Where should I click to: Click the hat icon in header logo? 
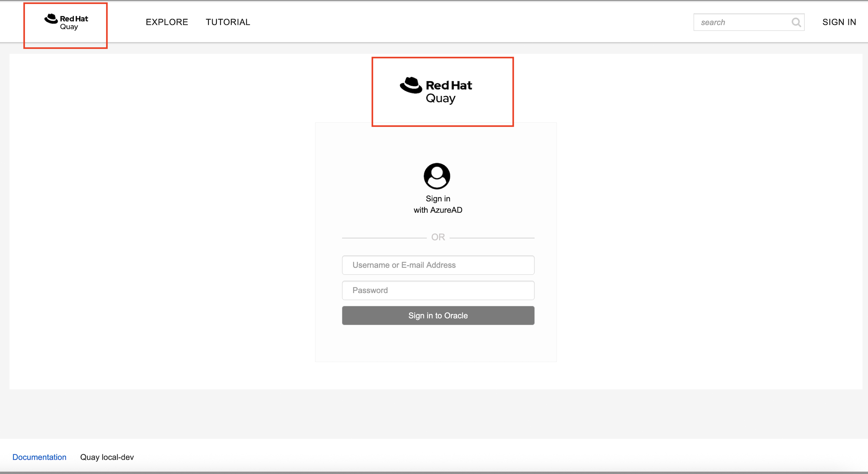pos(51,19)
